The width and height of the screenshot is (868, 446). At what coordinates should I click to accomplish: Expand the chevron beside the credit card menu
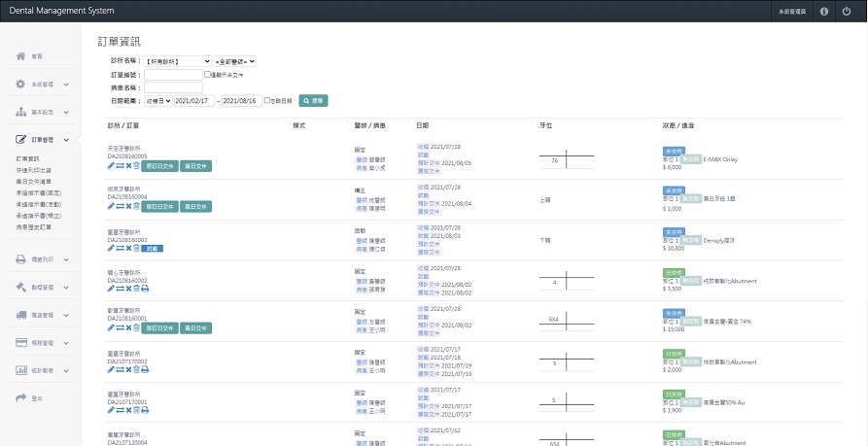66,343
